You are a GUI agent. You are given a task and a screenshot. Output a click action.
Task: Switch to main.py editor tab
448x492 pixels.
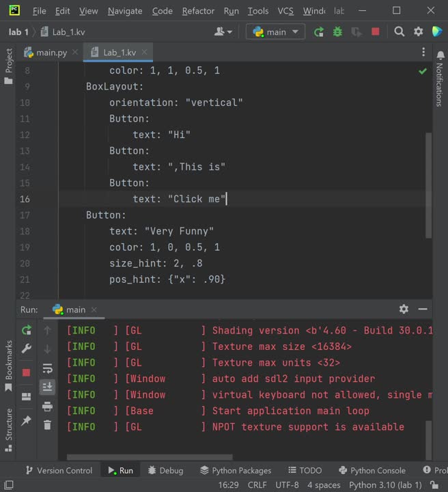pos(46,53)
